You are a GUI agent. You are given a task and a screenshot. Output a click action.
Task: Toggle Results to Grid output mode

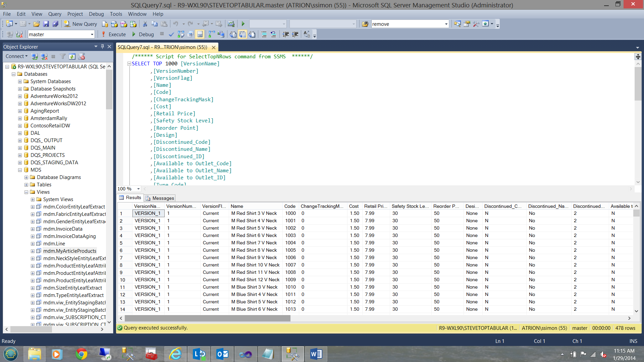243,35
